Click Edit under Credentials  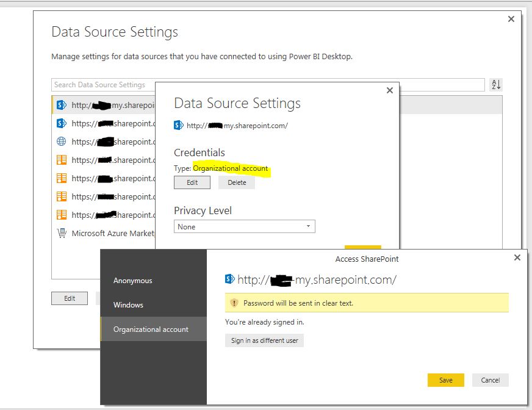192,182
